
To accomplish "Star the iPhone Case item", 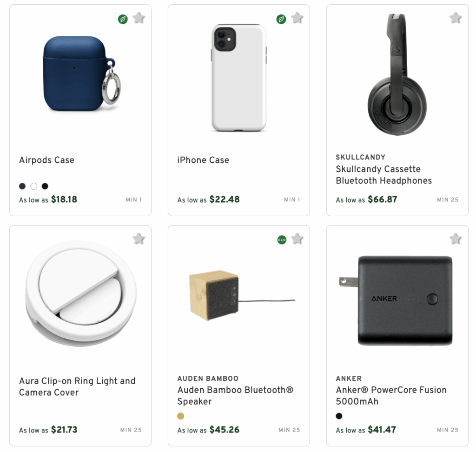I will click(297, 18).
